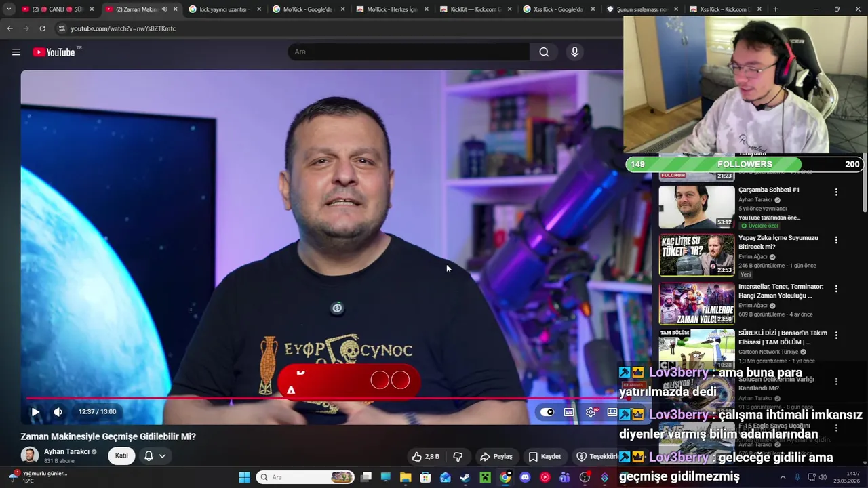
Task: Switch to "Mo'Kick - Herkes İçin" tab
Action: (392, 9)
